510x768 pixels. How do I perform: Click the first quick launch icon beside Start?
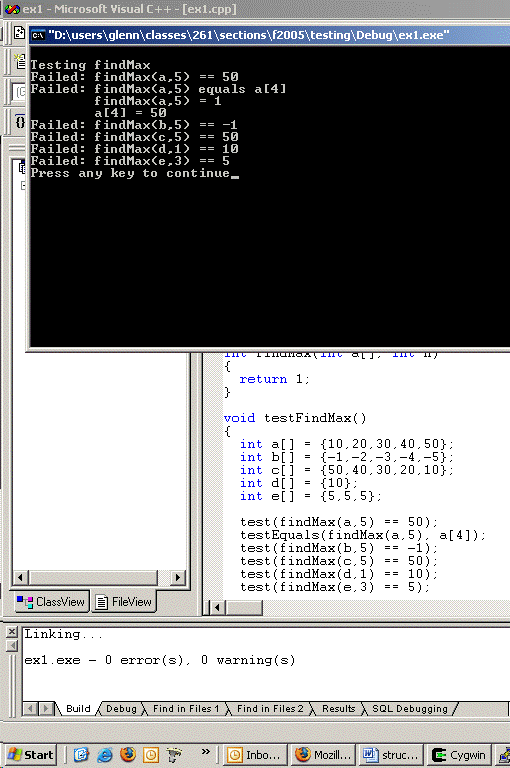click(x=81, y=755)
